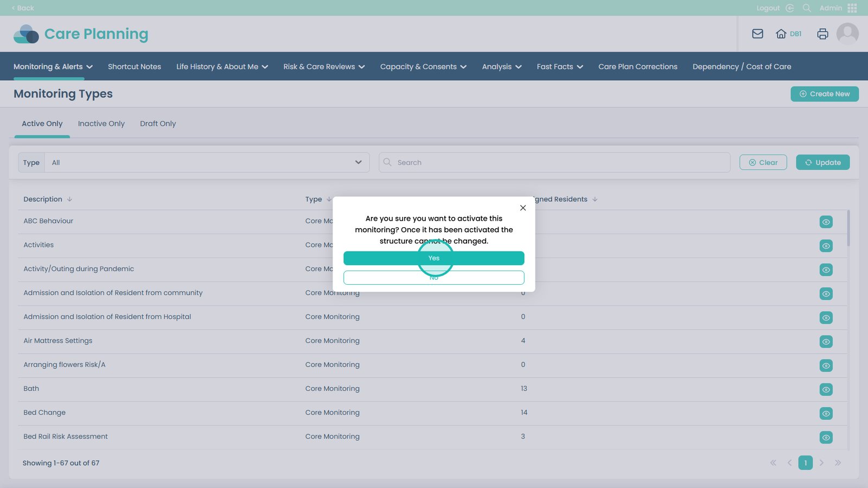This screenshot has width=868, height=488.
Task: Open the user profile avatar
Action: [x=847, y=34]
